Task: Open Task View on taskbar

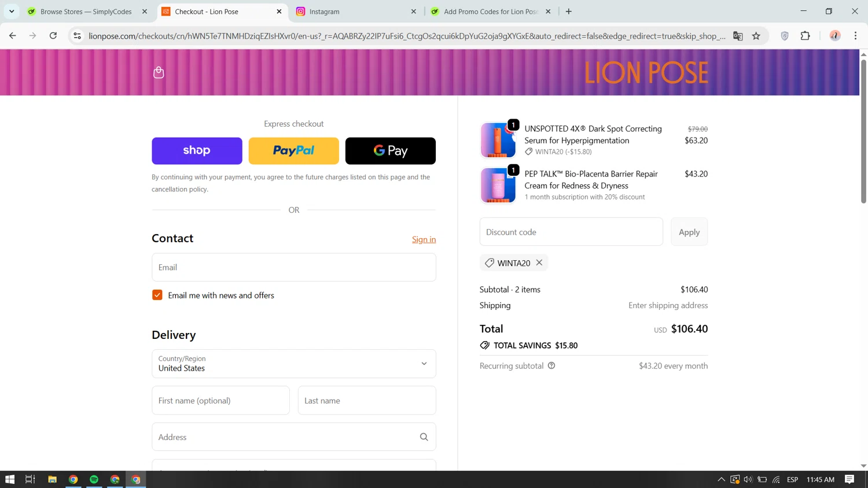Action: pos(30,479)
